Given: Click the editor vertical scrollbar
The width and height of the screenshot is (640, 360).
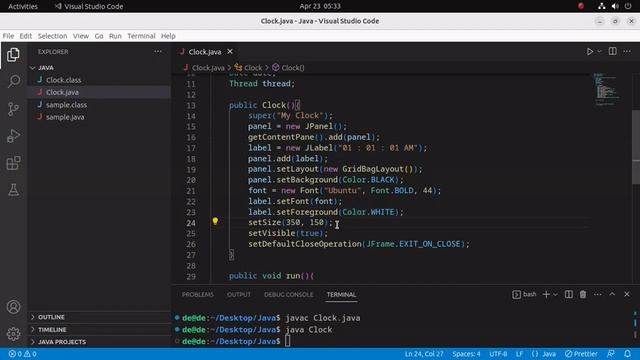Looking at the screenshot, I should click(636, 147).
